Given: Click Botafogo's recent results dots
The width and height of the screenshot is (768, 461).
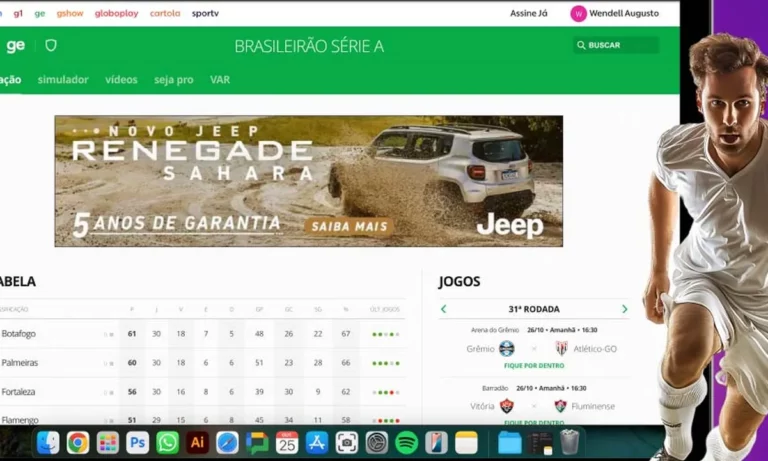Looking at the screenshot, I should [386, 335].
